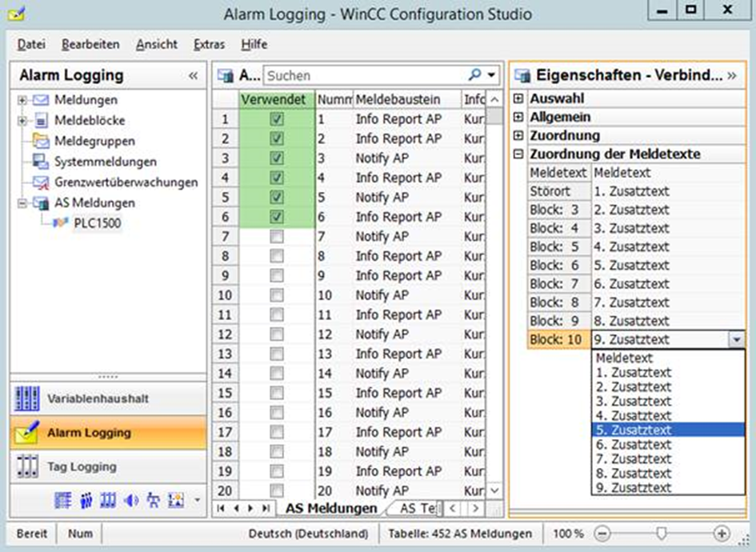Uncheck Verwendet for row 6
This screenshot has height=552, width=756.
277,217
